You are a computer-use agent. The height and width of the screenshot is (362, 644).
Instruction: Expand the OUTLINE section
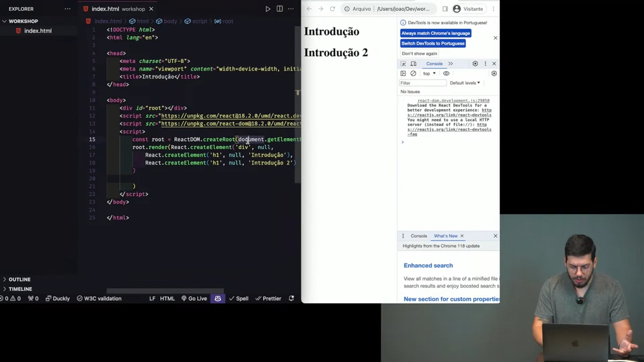(x=19, y=279)
